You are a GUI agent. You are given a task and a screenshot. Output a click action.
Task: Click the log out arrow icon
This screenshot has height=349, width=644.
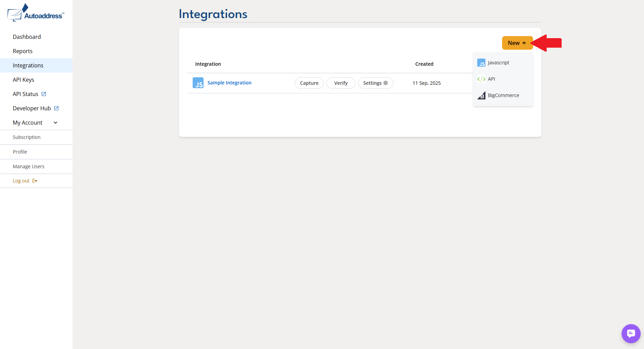click(35, 181)
